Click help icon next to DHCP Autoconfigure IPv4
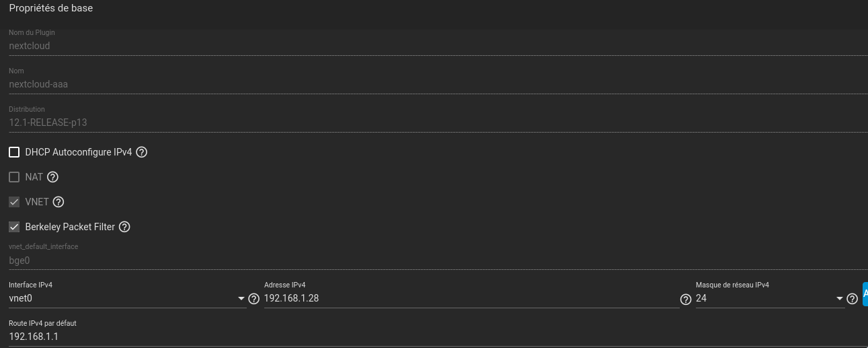The height and width of the screenshot is (348, 868). pyautogui.click(x=141, y=152)
